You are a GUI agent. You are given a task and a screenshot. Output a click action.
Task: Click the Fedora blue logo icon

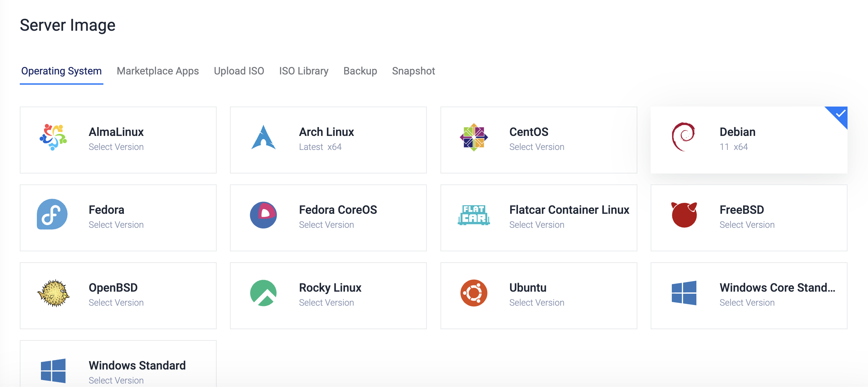[52, 214]
